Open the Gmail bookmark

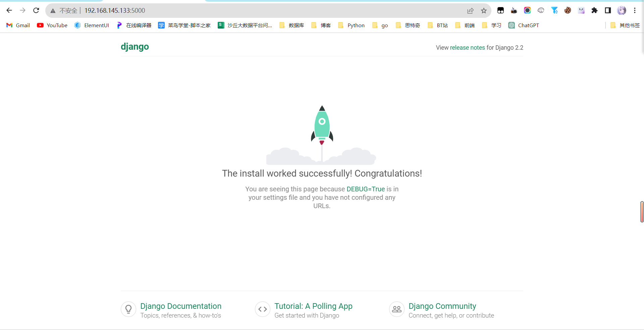tap(18, 25)
